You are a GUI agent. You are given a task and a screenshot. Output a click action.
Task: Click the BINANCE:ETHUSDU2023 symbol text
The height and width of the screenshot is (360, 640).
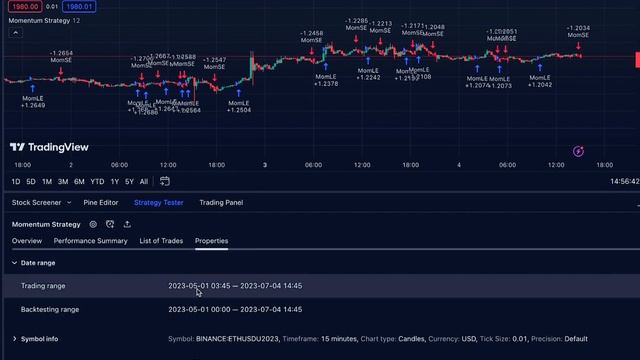click(x=238, y=339)
